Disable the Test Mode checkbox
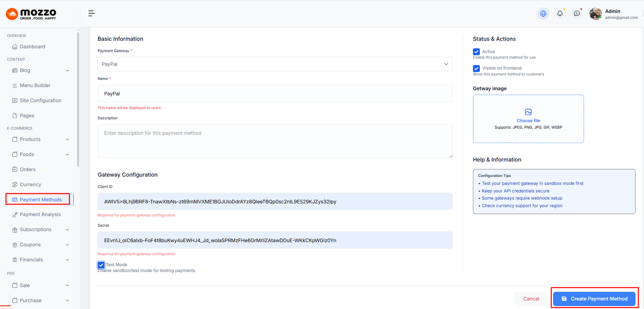The width and height of the screenshot is (644, 309). coord(101,265)
